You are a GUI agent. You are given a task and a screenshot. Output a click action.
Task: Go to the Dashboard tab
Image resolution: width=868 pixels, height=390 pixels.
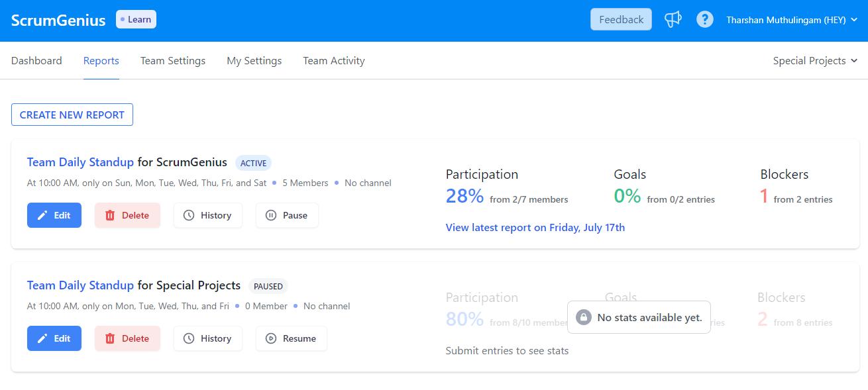click(x=36, y=60)
